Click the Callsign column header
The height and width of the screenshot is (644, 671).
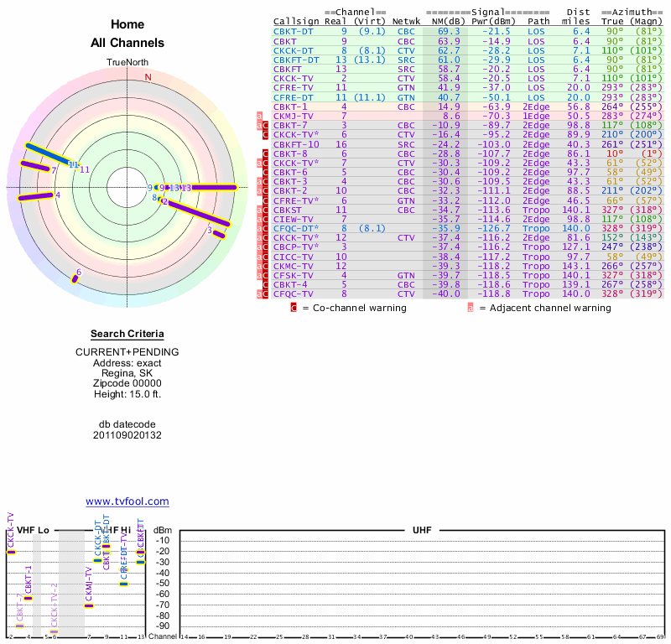coord(296,21)
